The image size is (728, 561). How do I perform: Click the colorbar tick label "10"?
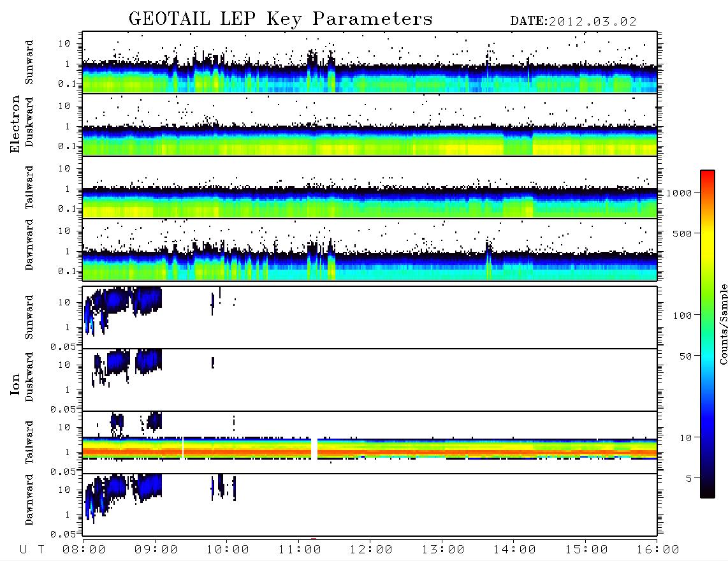pos(686,438)
